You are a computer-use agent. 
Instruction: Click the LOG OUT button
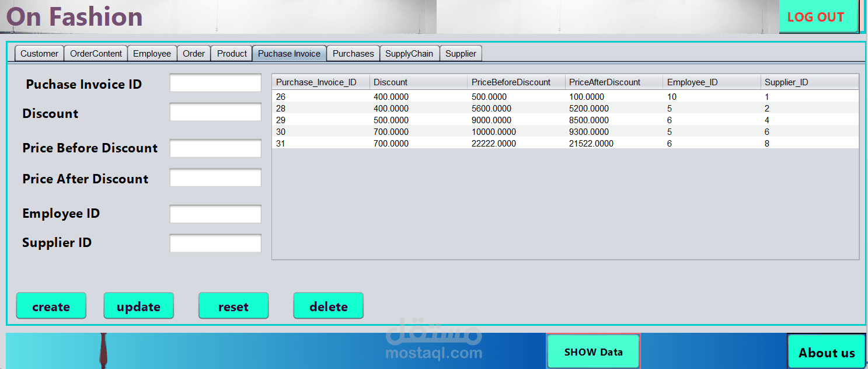tap(818, 17)
